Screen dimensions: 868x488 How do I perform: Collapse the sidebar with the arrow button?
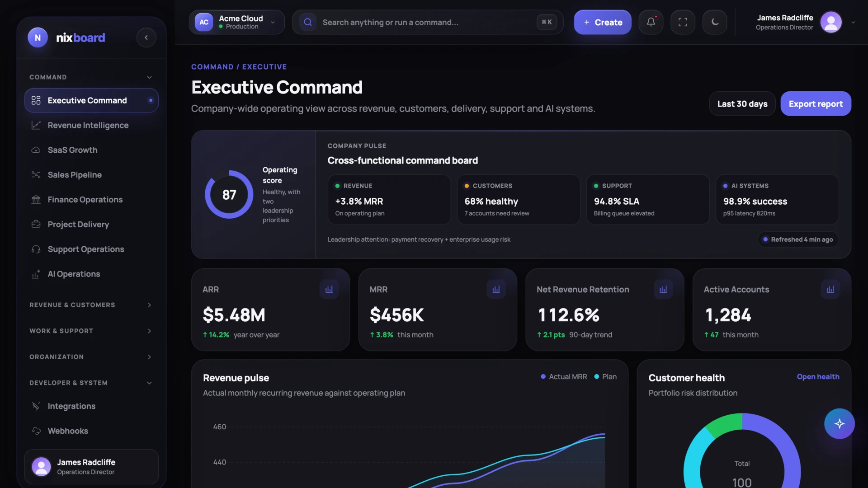146,38
